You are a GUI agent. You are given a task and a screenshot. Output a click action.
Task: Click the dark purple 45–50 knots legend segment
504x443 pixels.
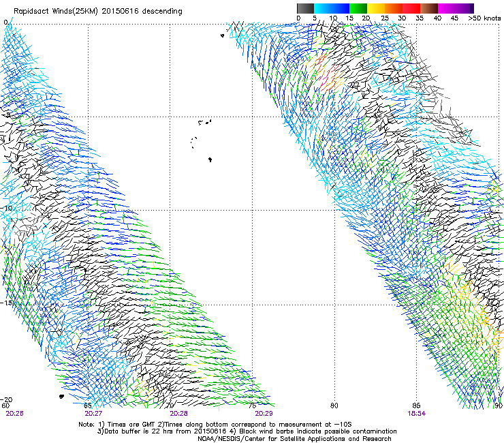[464, 8]
